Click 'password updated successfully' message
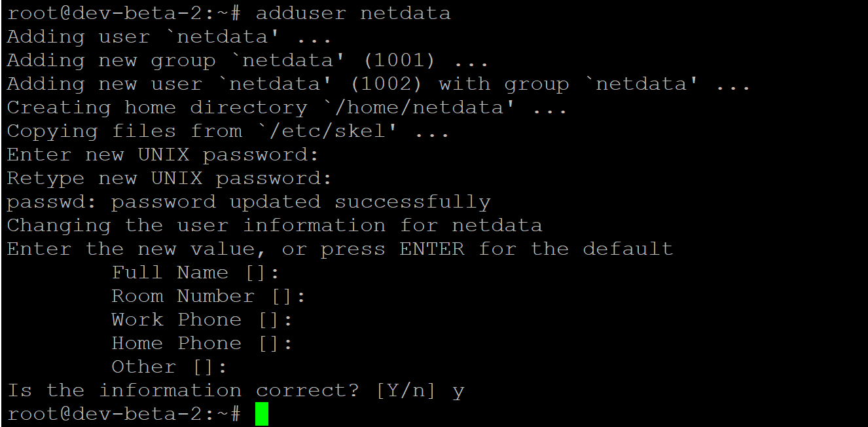 (300, 202)
